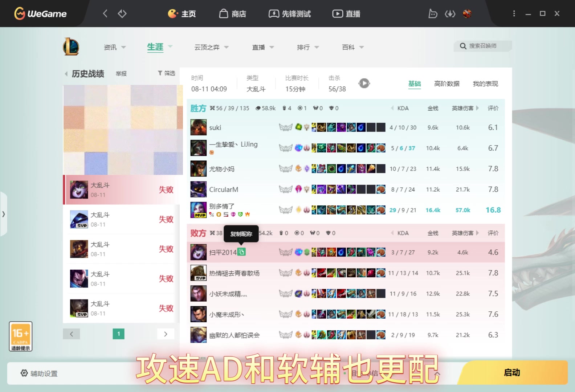Click the 一生挚爱丶LiJing champion portrait

tap(199, 148)
